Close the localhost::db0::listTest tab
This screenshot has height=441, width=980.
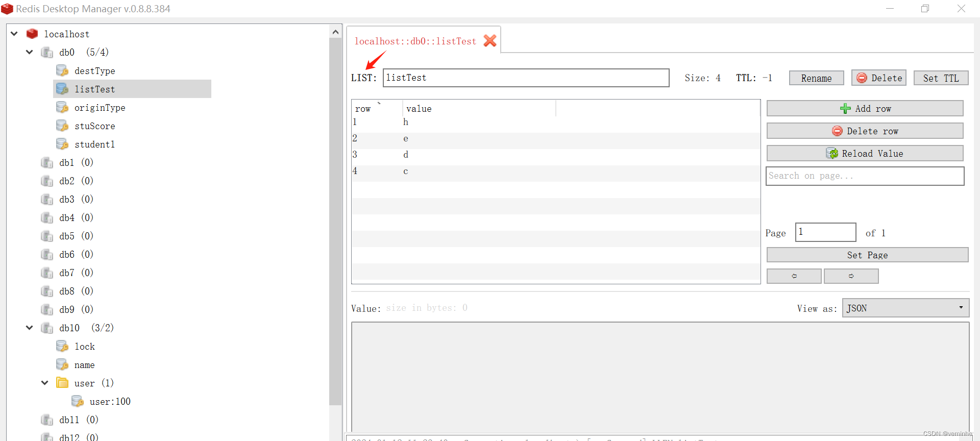(490, 41)
